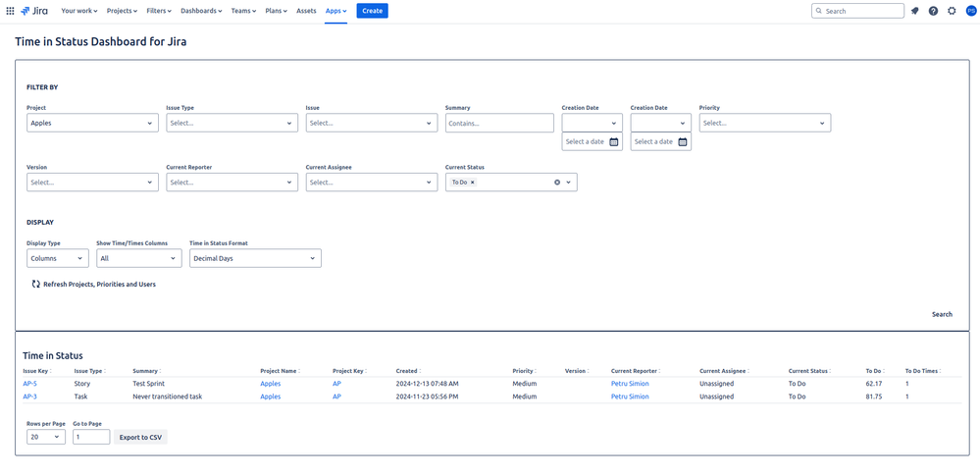Image resolution: width=980 pixels, height=476 pixels.
Task: Open the Version dropdown
Action: point(92,183)
